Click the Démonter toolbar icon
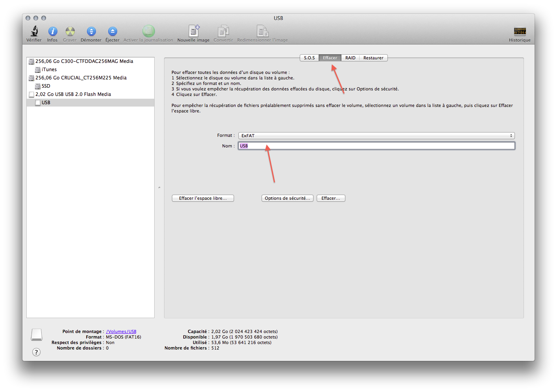This screenshot has width=557, height=392. [91, 31]
